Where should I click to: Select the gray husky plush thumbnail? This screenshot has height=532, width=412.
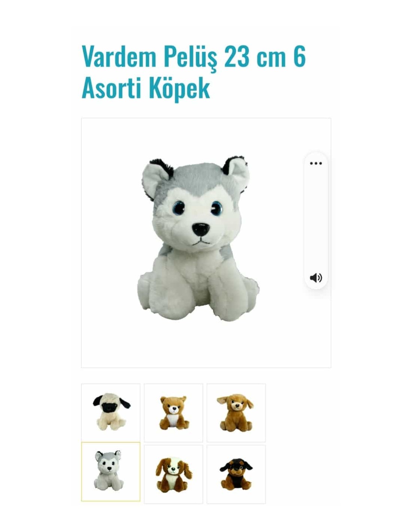[x=111, y=472]
